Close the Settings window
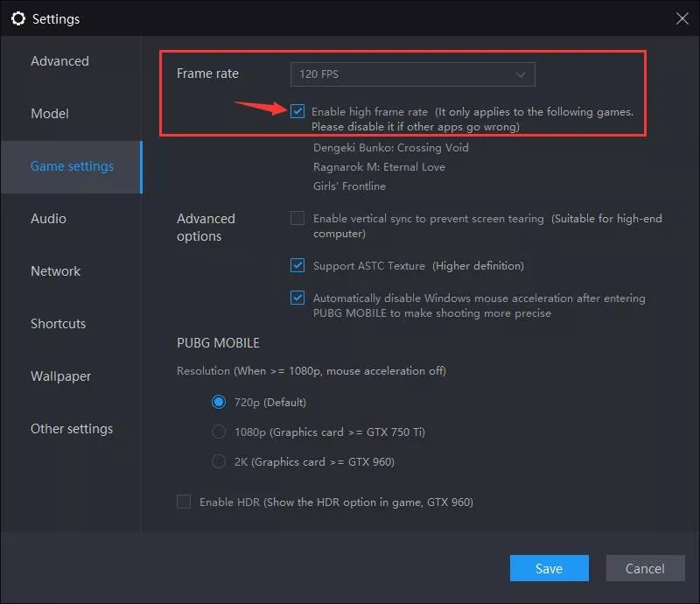This screenshot has width=700, height=604. click(682, 18)
